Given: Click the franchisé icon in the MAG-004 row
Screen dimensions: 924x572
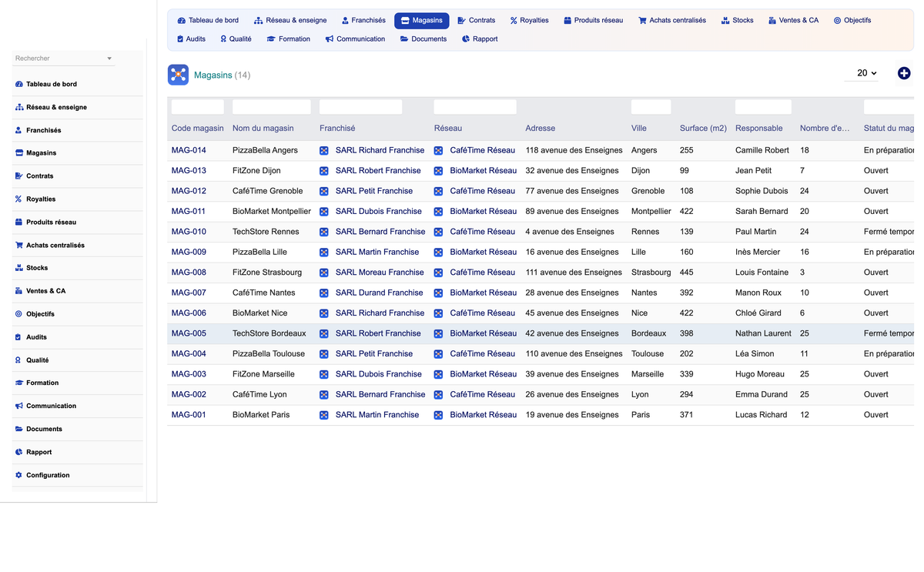Looking at the screenshot, I should pyautogui.click(x=324, y=354).
